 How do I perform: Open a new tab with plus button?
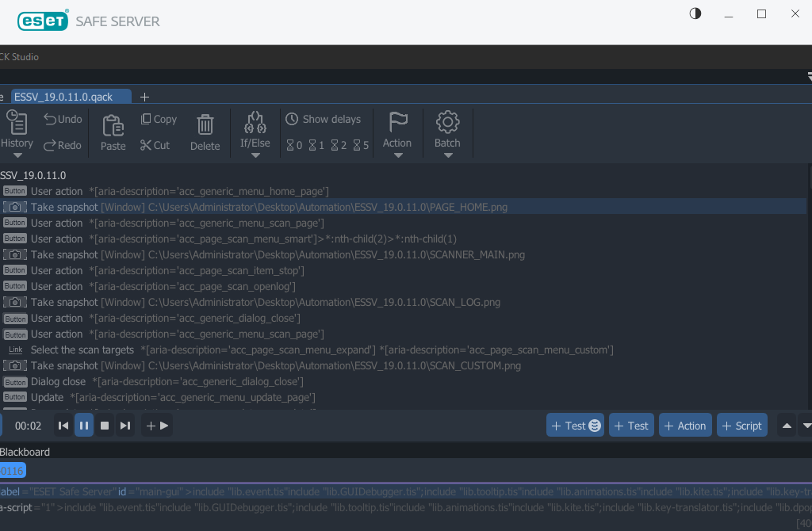pyautogui.click(x=144, y=97)
